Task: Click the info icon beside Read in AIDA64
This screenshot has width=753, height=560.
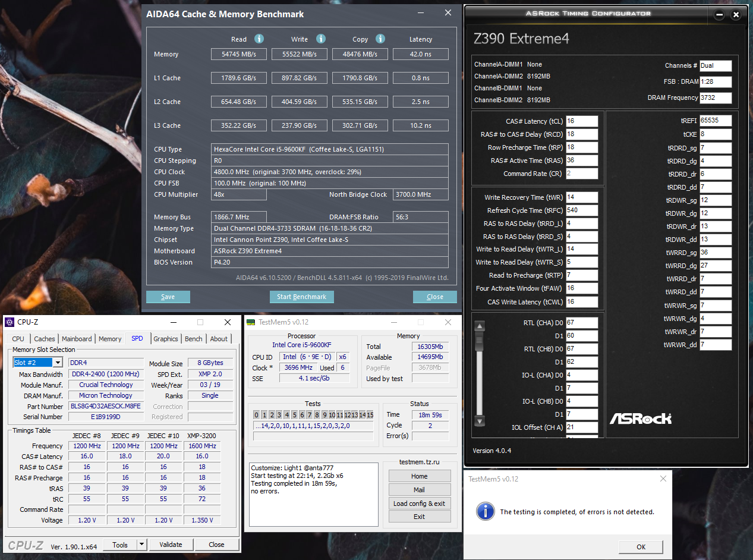Action: pyautogui.click(x=259, y=39)
